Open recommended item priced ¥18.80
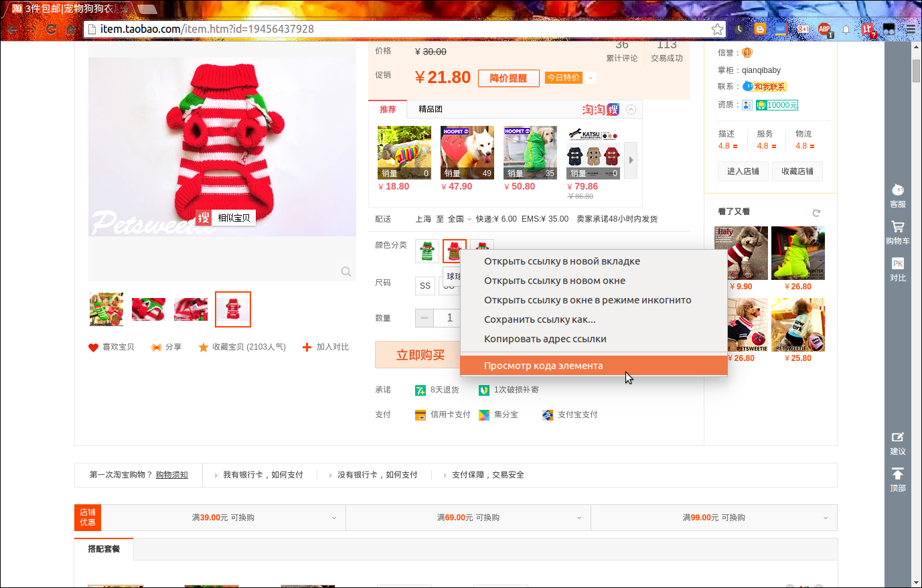 pyautogui.click(x=404, y=153)
